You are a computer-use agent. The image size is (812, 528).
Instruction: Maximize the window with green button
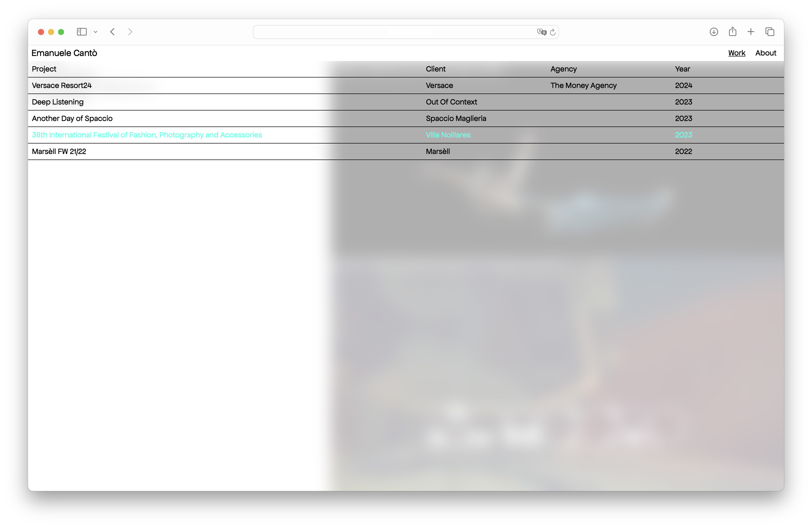61,32
